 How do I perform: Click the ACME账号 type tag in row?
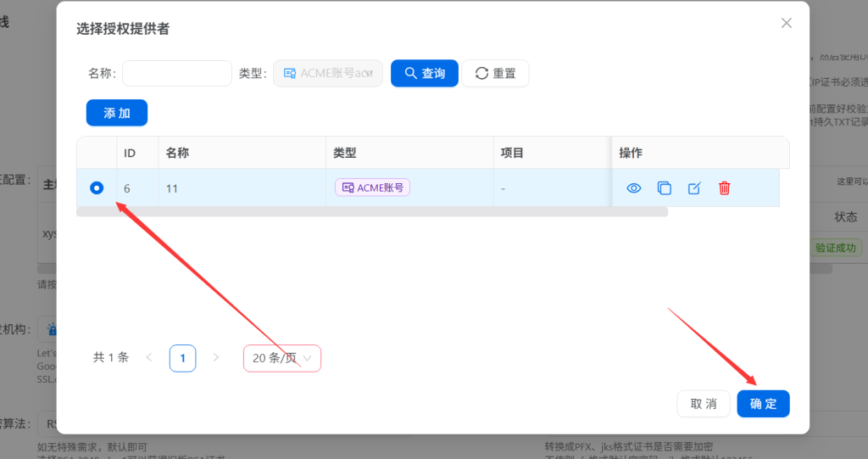(x=373, y=188)
